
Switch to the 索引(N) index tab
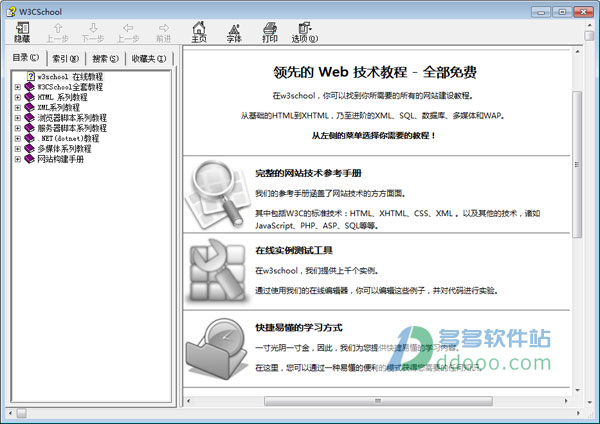pos(65,59)
